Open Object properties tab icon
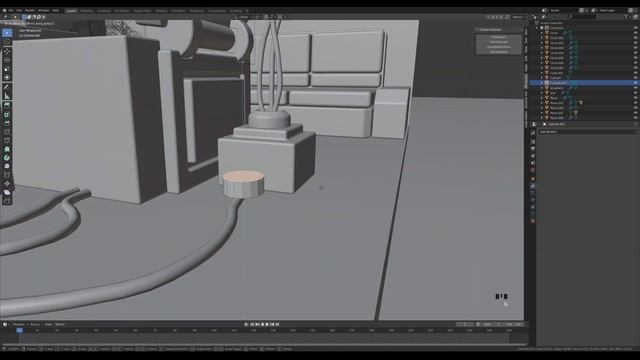The image size is (640, 360). (x=533, y=178)
